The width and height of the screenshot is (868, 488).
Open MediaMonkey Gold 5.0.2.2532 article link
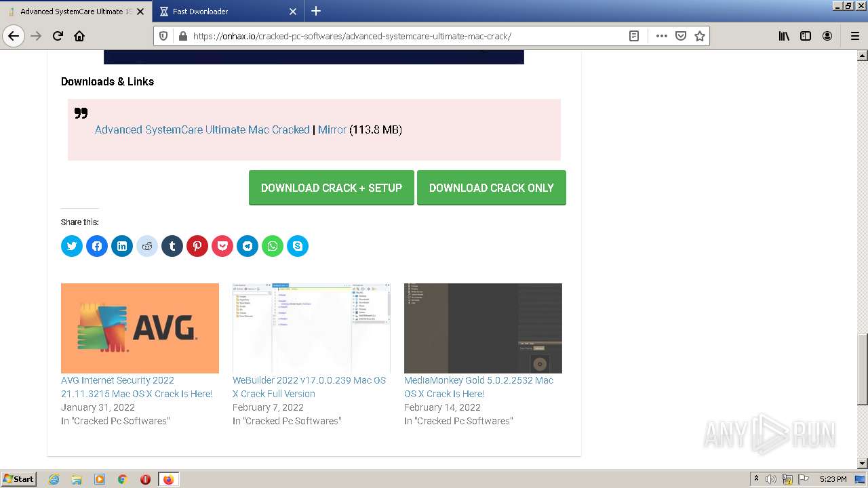tap(479, 387)
